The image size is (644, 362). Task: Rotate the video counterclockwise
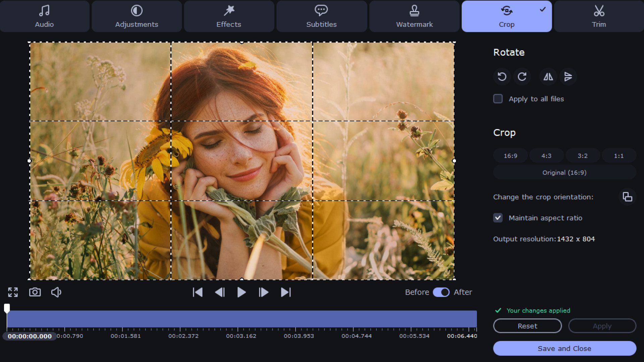[501, 76]
